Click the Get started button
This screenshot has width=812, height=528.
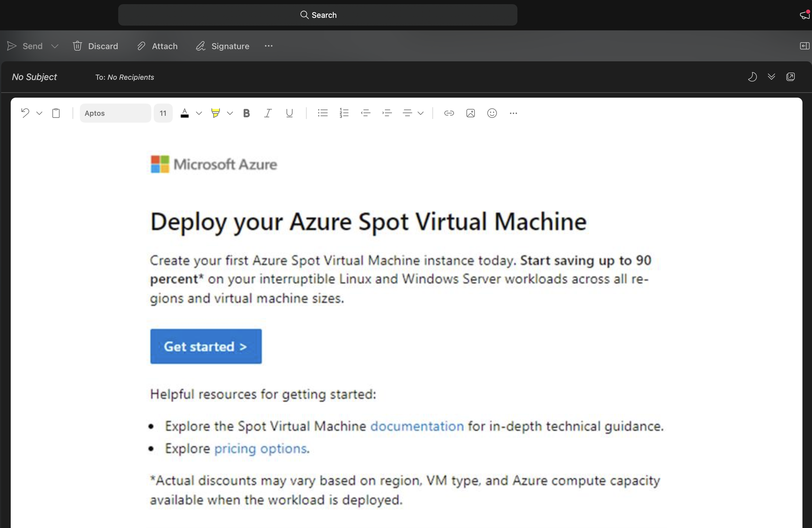coord(206,346)
